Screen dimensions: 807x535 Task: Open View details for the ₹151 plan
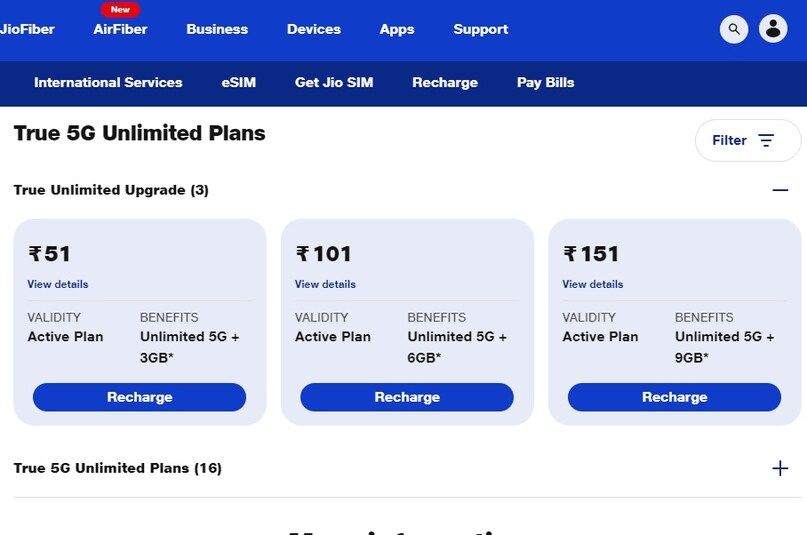click(x=593, y=284)
